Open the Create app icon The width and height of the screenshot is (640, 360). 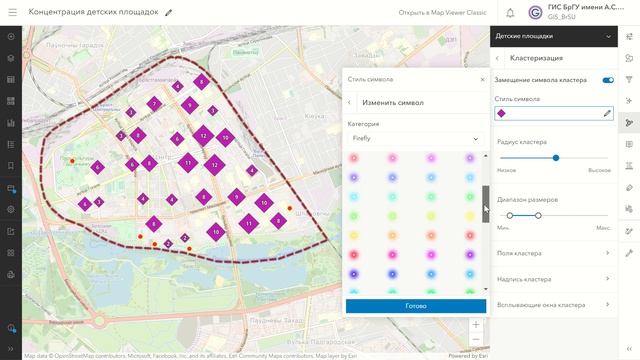coord(11,253)
